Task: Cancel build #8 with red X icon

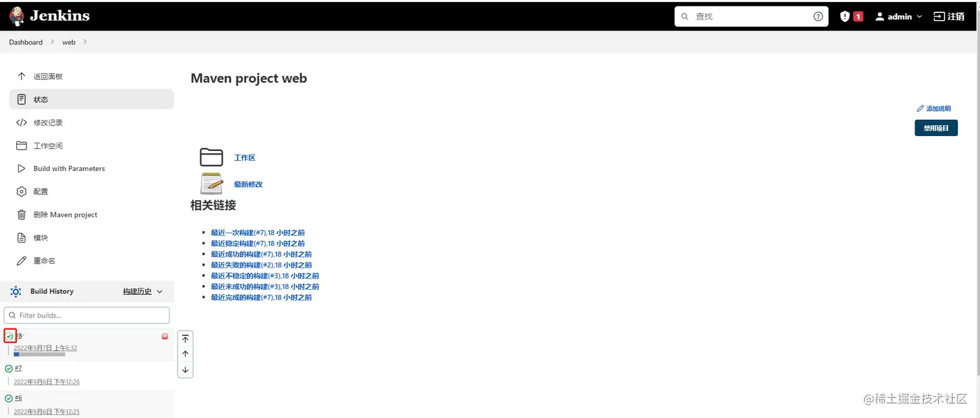Action: pos(165,336)
